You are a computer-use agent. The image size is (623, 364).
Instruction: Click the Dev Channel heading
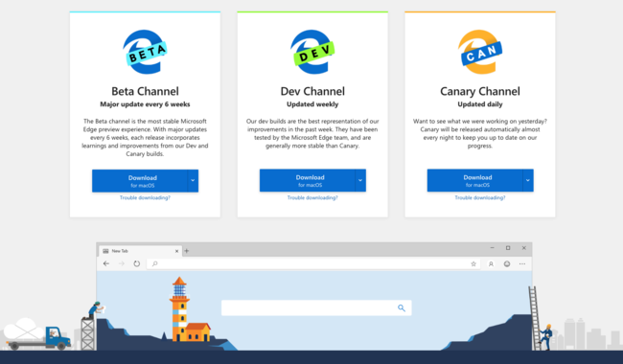tap(312, 91)
